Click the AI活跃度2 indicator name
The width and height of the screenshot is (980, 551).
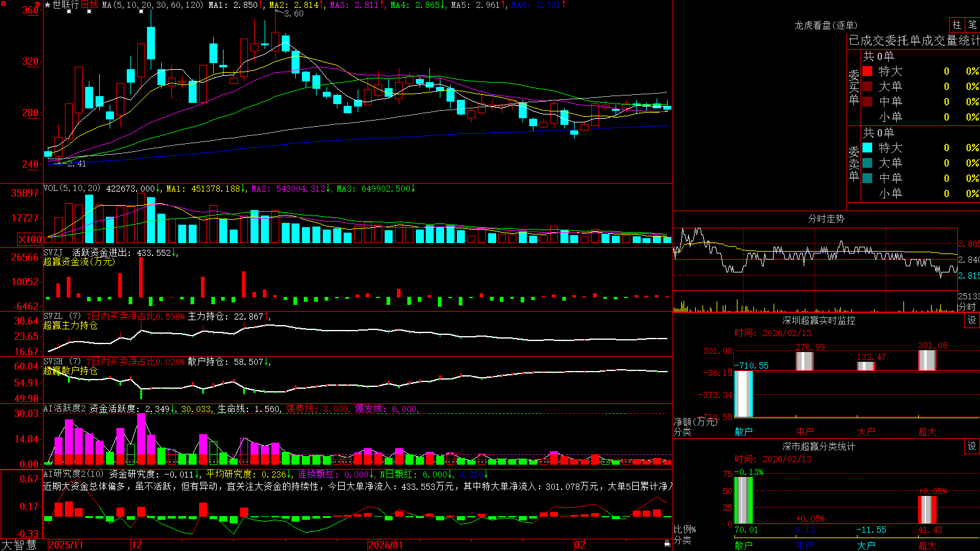[65, 408]
